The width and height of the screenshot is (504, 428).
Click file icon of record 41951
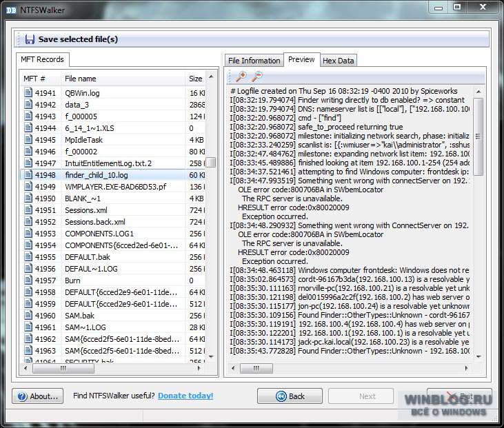pyautogui.click(x=28, y=210)
